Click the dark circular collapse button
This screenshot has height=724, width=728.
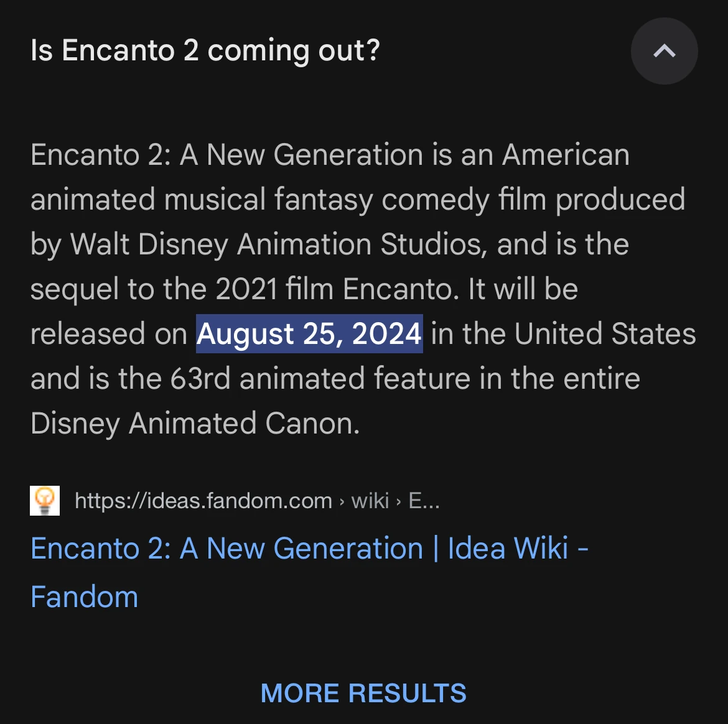click(664, 52)
